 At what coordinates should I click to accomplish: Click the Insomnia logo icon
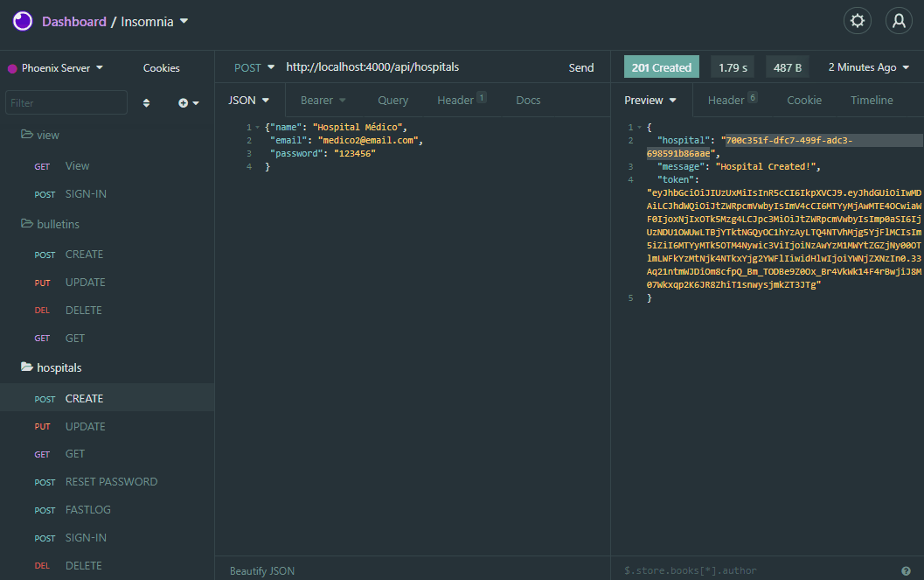click(23, 21)
